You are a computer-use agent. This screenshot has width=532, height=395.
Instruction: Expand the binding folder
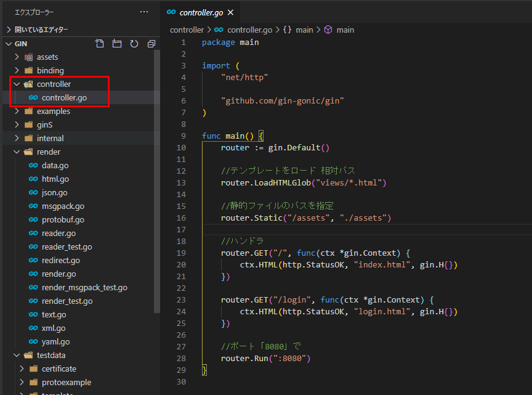17,70
